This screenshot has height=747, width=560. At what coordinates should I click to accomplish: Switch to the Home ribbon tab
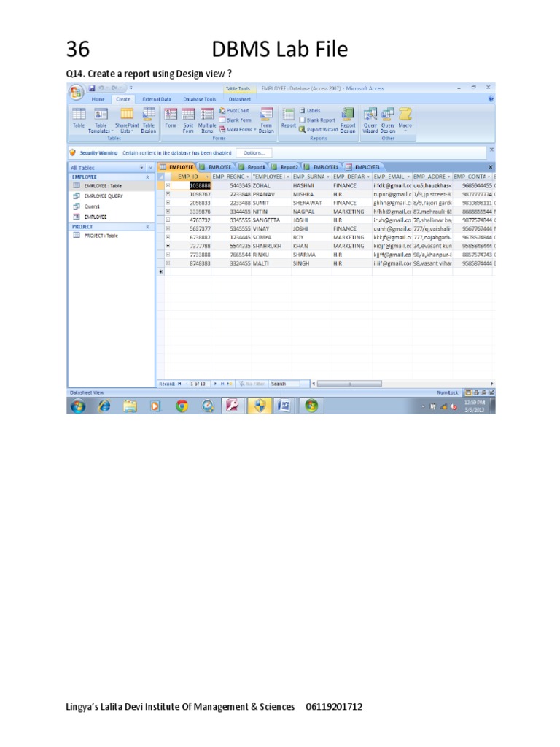click(98, 99)
